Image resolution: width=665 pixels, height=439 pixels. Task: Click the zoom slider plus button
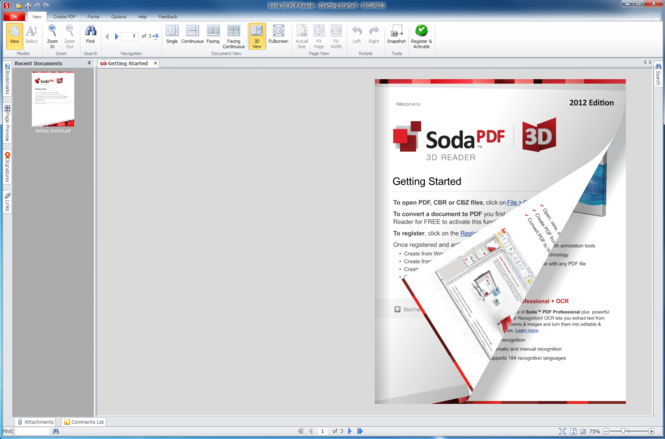[x=651, y=431]
